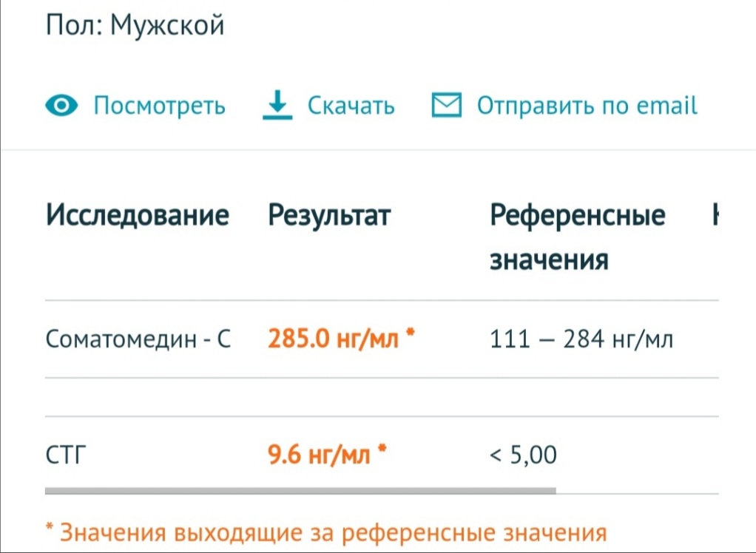Open the Посмотреть link
756x553 pixels.
(x=159, y=106)
